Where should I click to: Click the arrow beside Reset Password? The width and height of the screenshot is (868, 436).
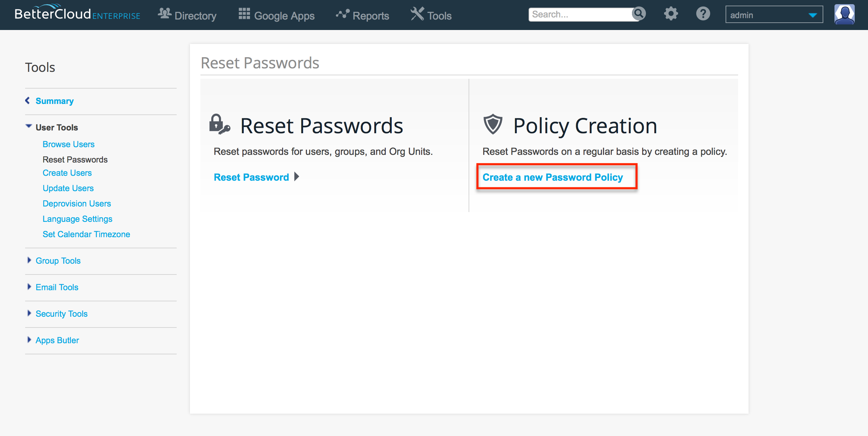pos(297,176)
